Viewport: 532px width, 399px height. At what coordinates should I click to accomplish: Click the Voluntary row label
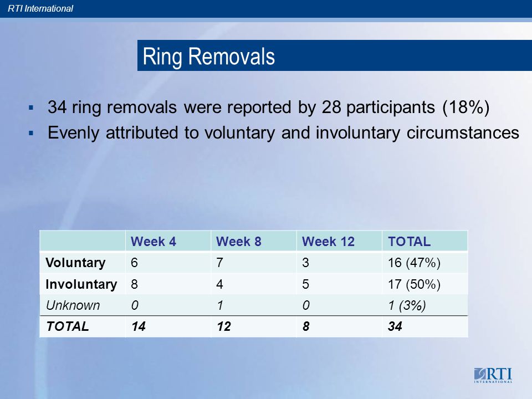click(x=75, y=263)
